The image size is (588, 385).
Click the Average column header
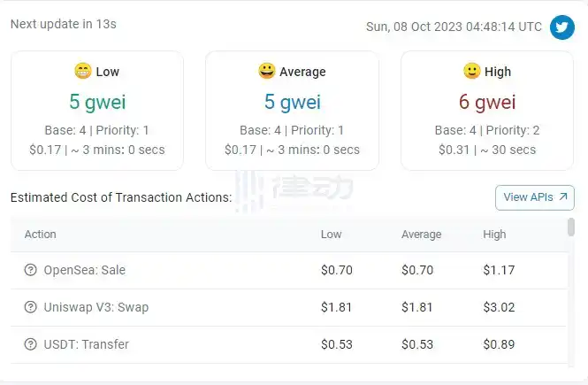click(421, 235)
